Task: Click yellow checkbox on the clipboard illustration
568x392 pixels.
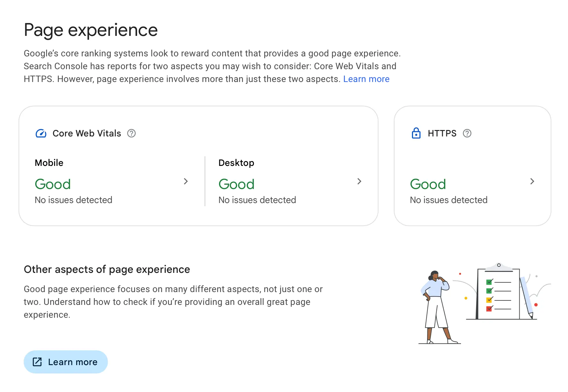Action: [489, 300]
